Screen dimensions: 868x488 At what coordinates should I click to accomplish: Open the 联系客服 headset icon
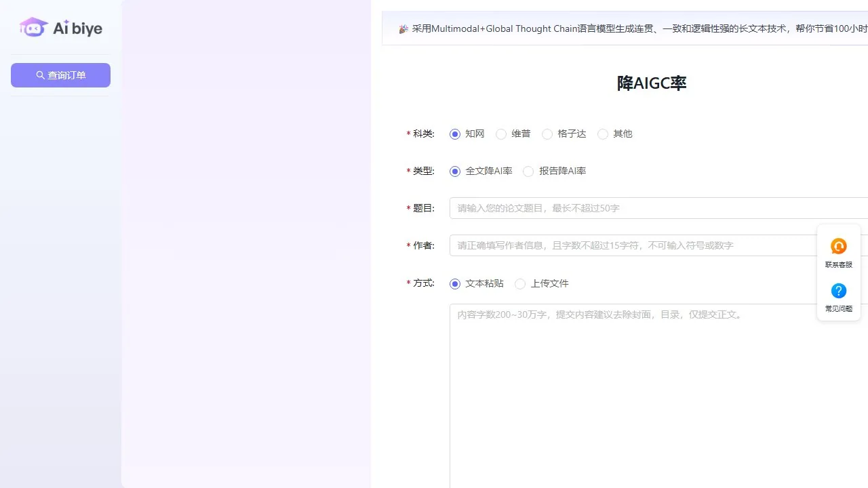tap(839, 247)
